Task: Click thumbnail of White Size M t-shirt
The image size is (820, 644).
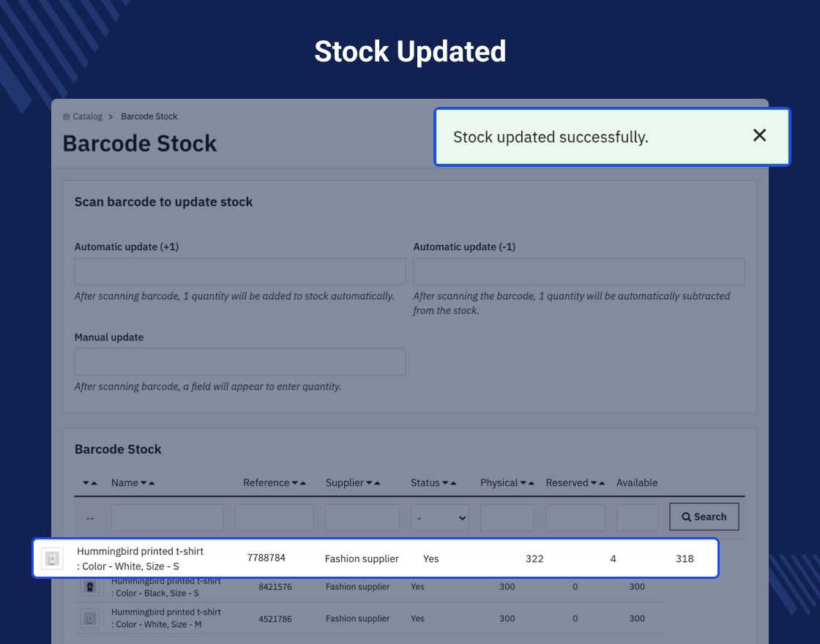Action: tap(90, 618)
